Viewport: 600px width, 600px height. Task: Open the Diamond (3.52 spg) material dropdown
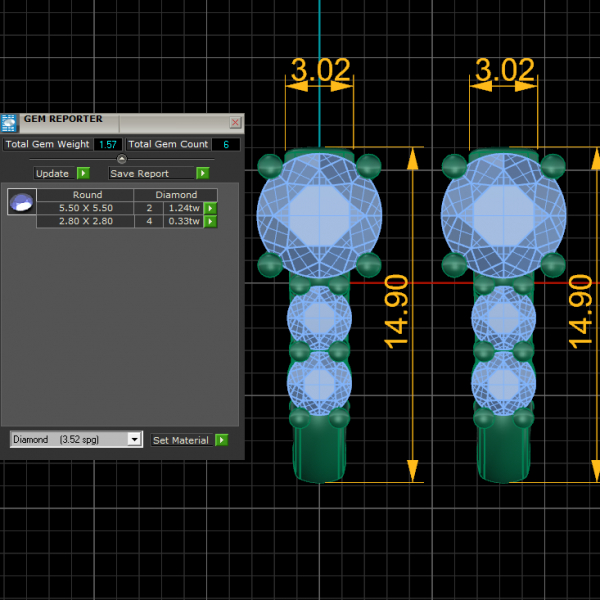(135, 439)
